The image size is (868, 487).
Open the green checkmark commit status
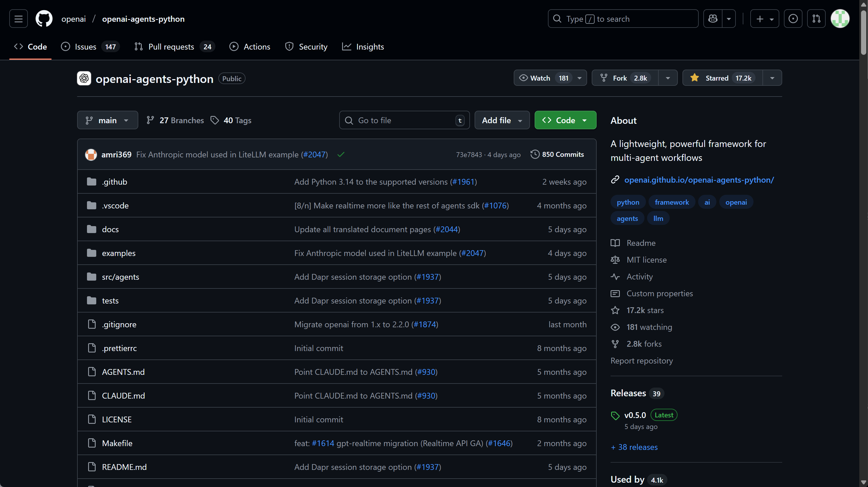point(341,155)
